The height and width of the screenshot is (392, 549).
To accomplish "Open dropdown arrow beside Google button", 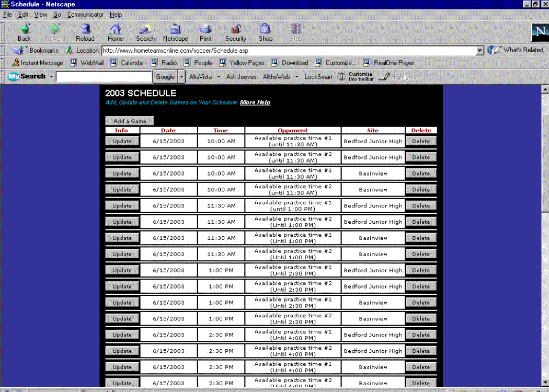I will tap(182, 77).
